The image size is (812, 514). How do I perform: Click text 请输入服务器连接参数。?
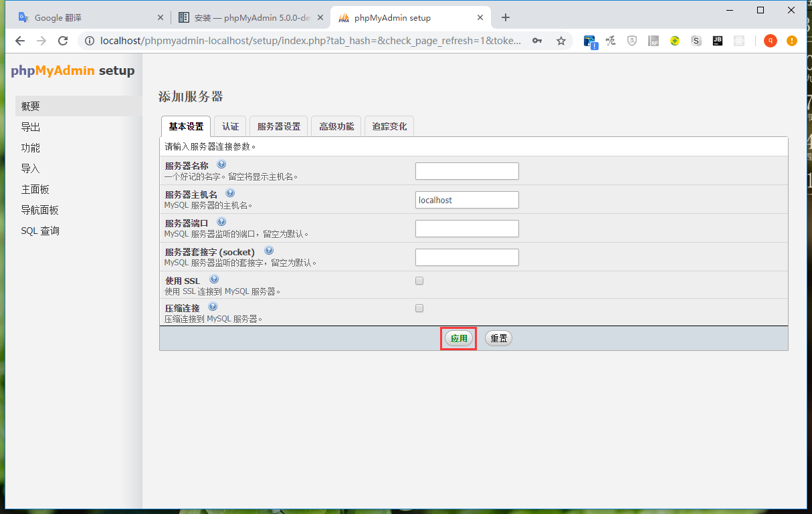pos(211,146)
